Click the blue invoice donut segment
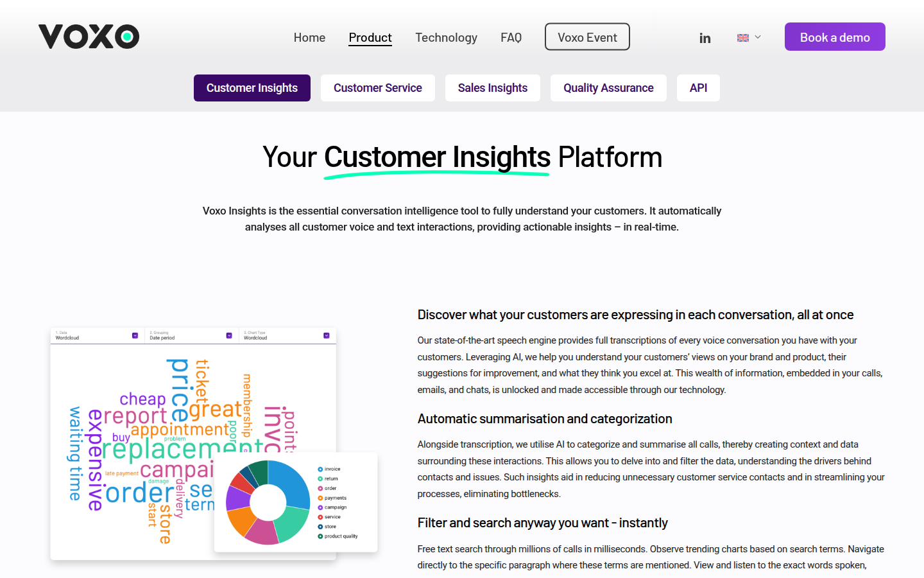Screen dimensions: 924x578 (293, 483)
